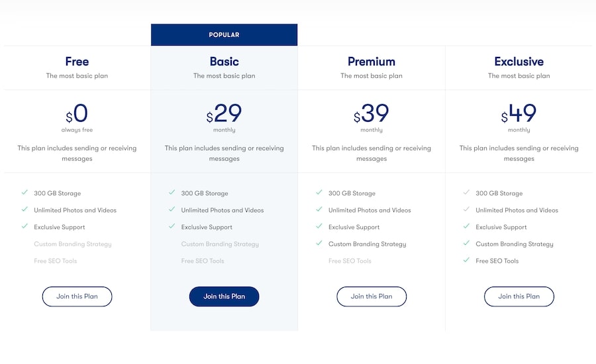Select Join this Plan under Premium
This screenshot has height=364, width=596.
click(x=372, y=296)
